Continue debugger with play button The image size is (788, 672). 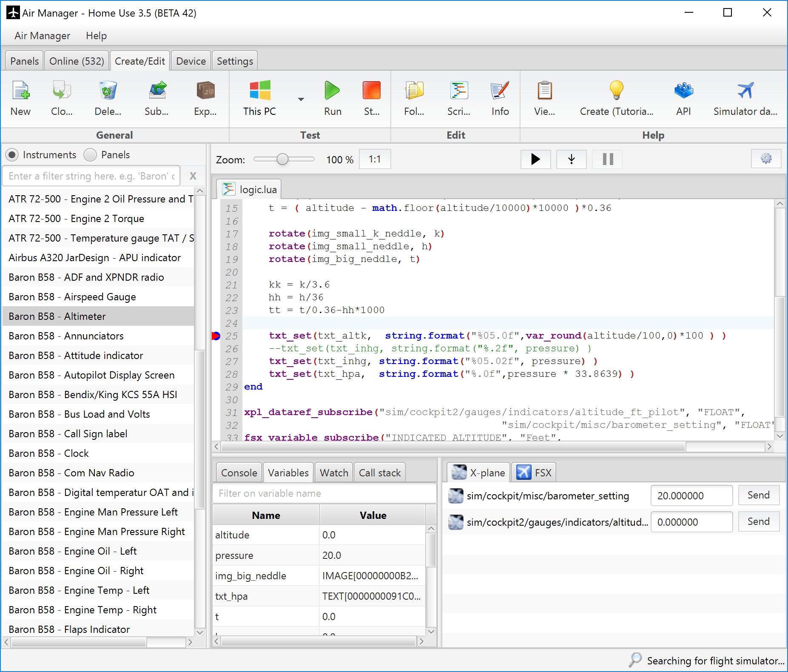point(536,159)
